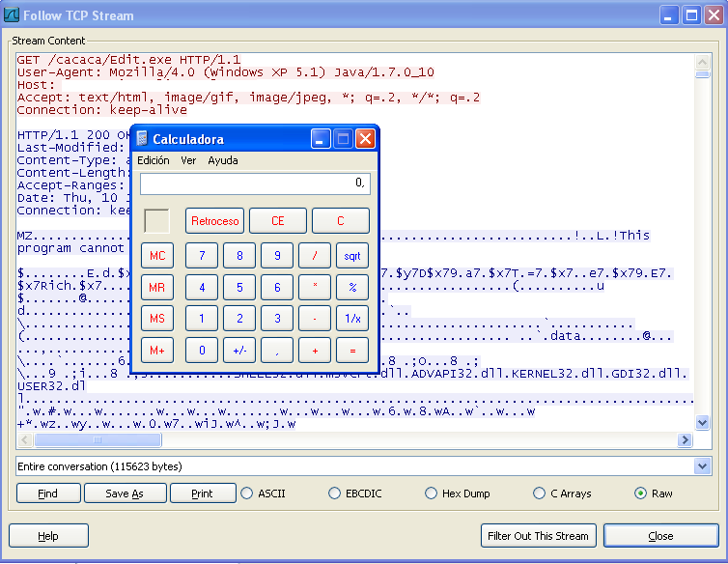Click the calculator display field

(x=255, y=183)
